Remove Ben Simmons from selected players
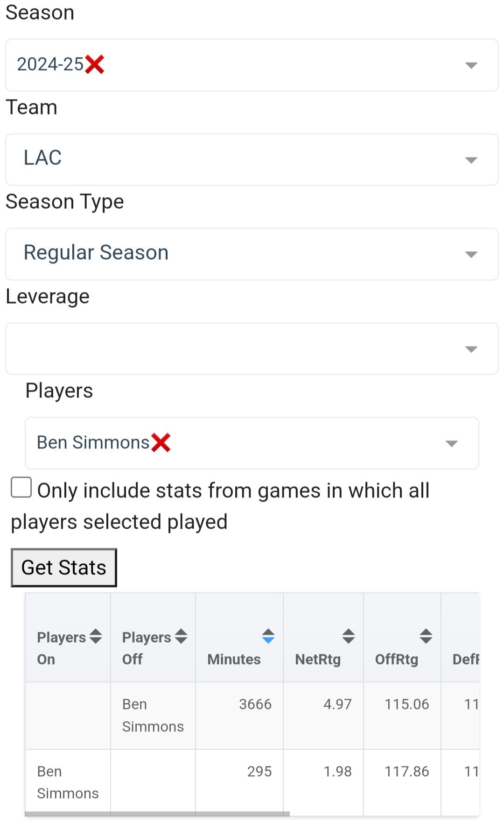This screenshot has height=823, width=504. coord(161,442)
